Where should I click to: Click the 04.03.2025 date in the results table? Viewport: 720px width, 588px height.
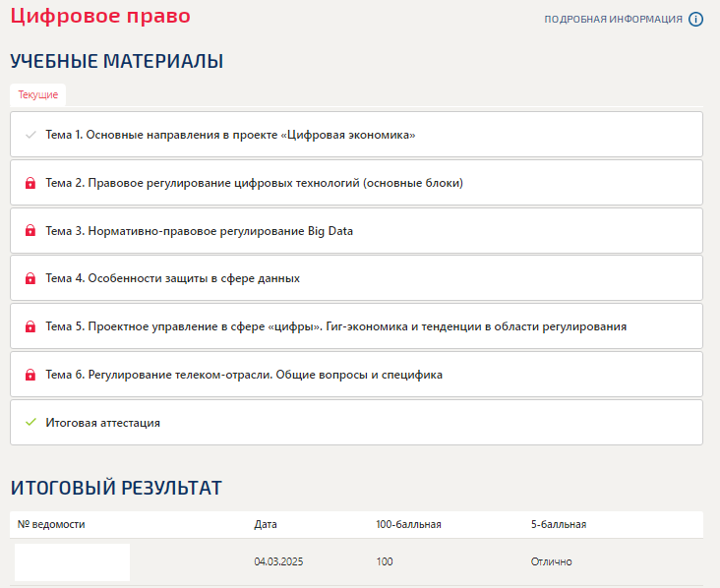278,561
